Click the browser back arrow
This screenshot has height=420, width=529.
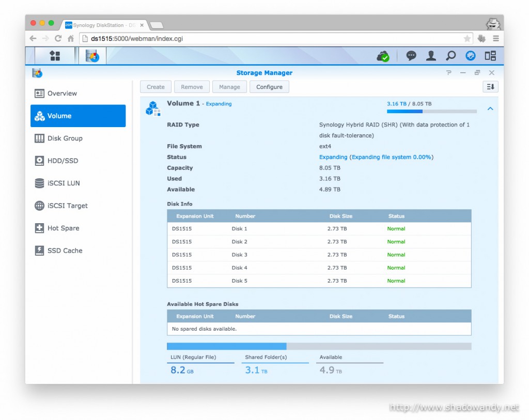point(33,38)
